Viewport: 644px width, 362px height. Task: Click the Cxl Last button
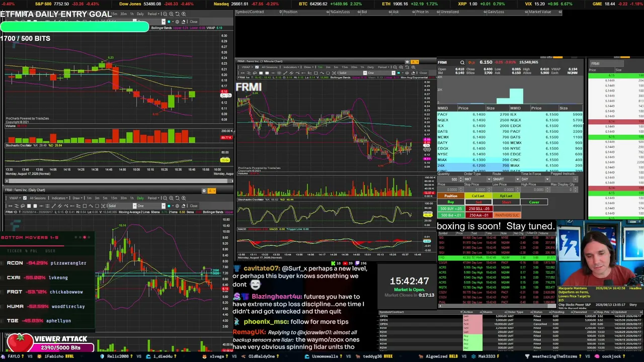(478, 196)
